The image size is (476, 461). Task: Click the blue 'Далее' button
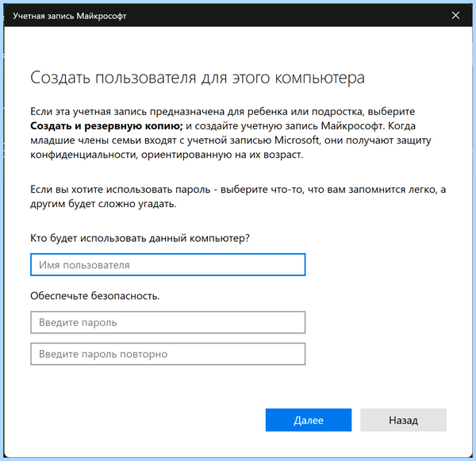[x=309, y=420]
